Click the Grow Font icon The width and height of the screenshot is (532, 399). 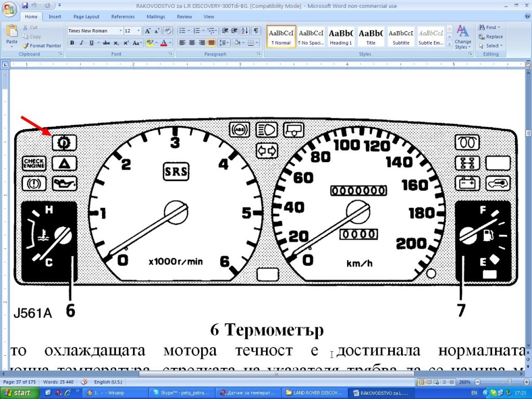coord(148,31)
